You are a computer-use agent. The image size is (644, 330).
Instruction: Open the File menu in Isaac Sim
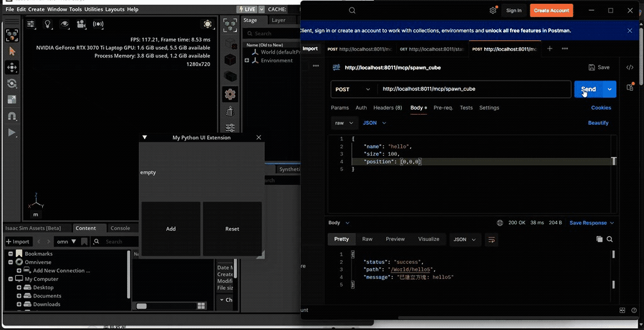coord(9,9)
